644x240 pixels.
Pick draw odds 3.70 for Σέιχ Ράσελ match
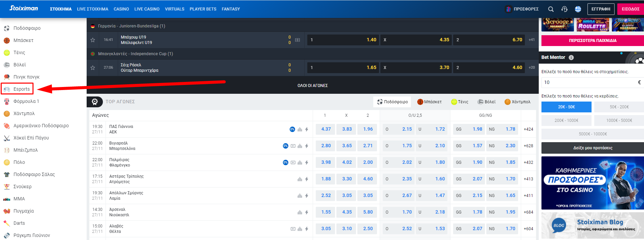416,68
